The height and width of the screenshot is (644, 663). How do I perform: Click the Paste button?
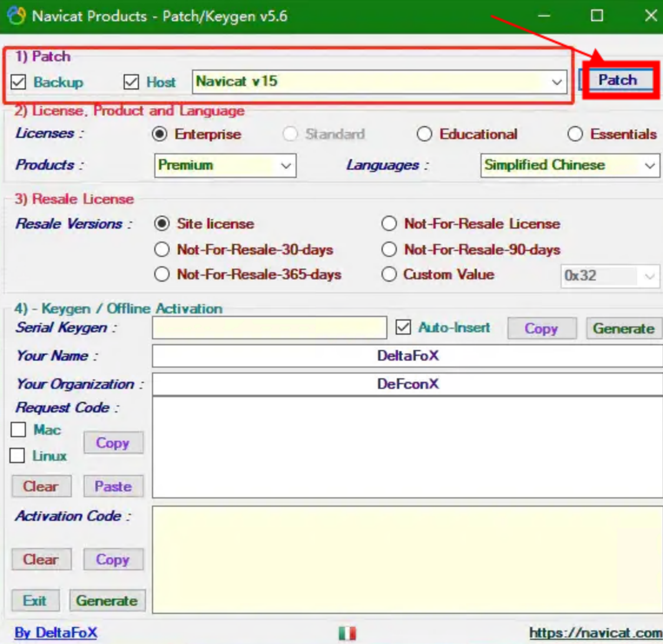[x=113, y=486]
